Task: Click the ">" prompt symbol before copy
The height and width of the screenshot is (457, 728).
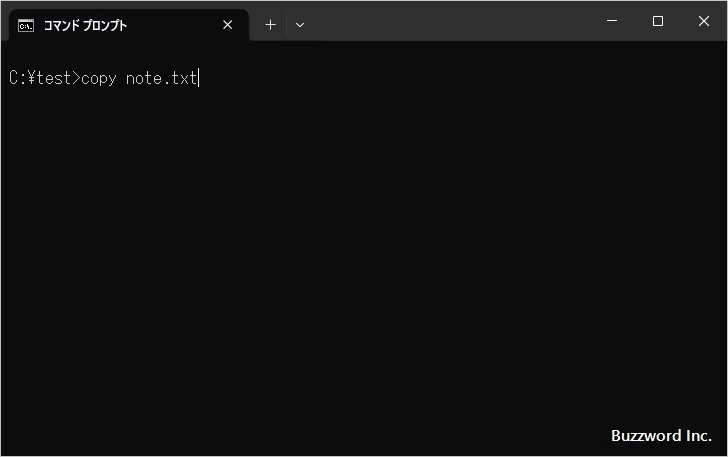Action: 76,78
